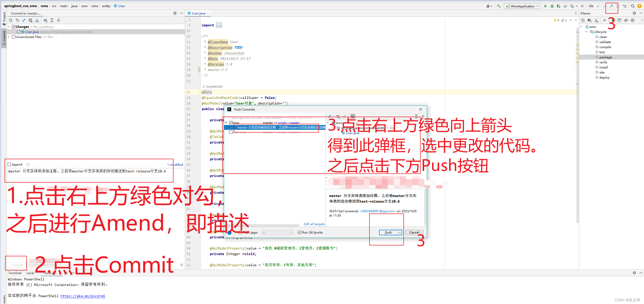Viewport: 644px width, 304px height.
Task: Open the Push button dropdown arrow
Action: tap(399, 232)
